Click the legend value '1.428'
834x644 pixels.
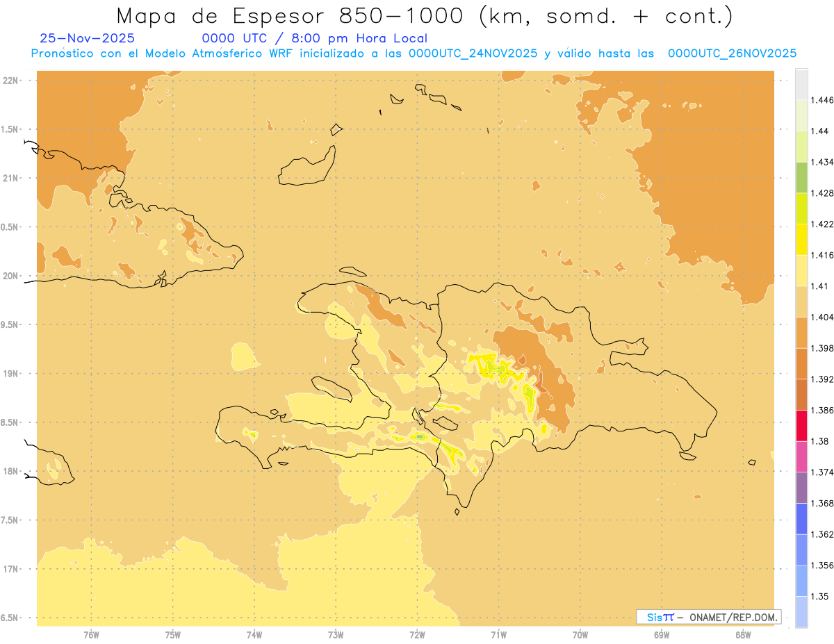click(822, 193)
